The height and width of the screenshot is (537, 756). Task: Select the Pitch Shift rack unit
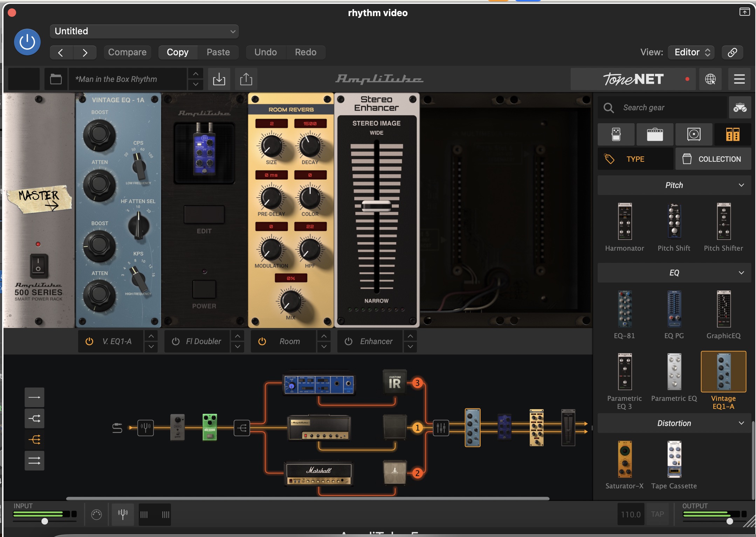pos(674,227)
